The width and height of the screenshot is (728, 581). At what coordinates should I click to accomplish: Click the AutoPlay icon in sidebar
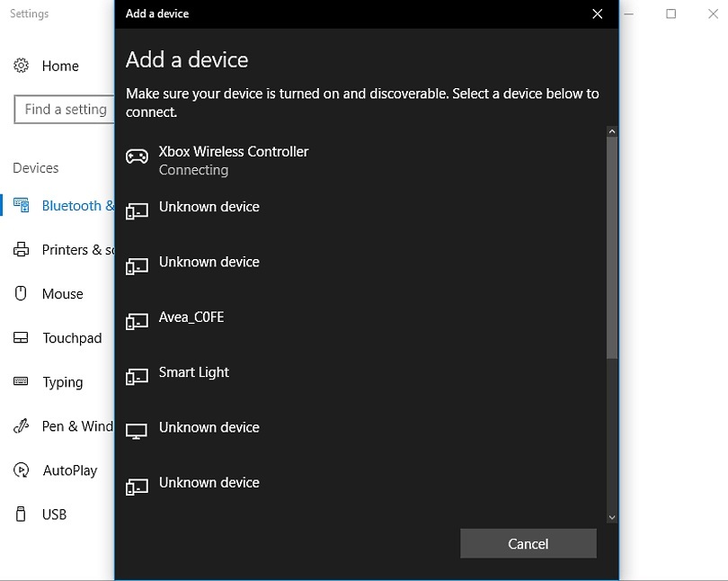(x=22, y=470)
